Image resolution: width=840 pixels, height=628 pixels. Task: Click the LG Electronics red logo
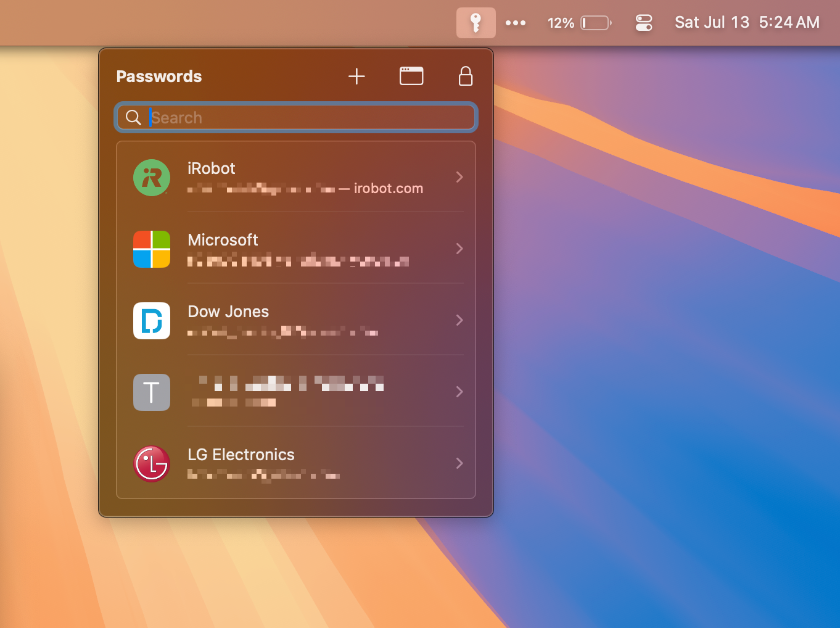tap(152, 464)
